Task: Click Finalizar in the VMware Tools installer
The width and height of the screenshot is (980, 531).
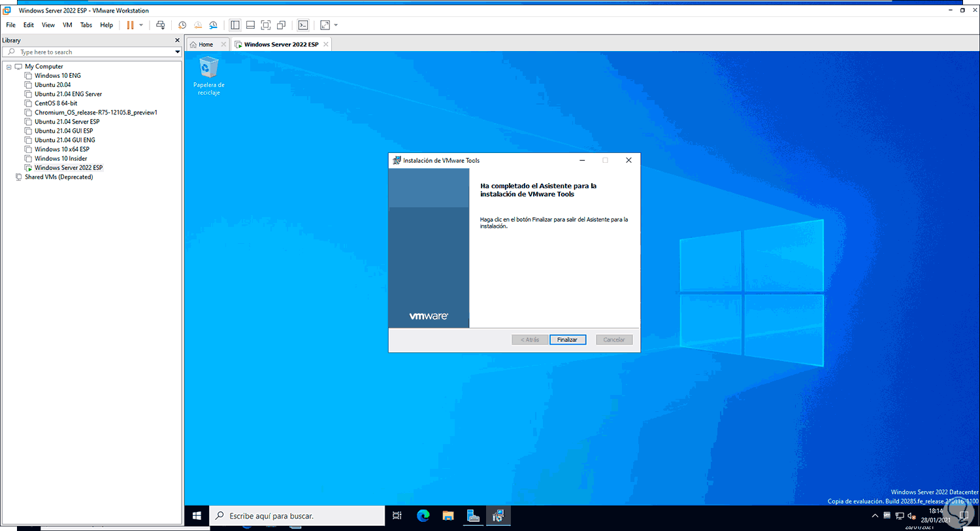Action: 568,340
